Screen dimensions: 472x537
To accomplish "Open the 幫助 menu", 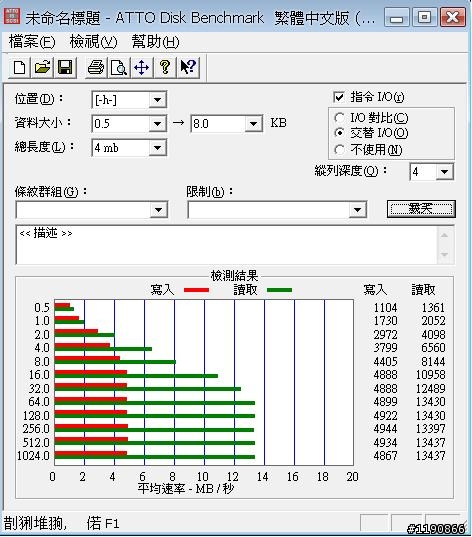I will tap(156, 42).
